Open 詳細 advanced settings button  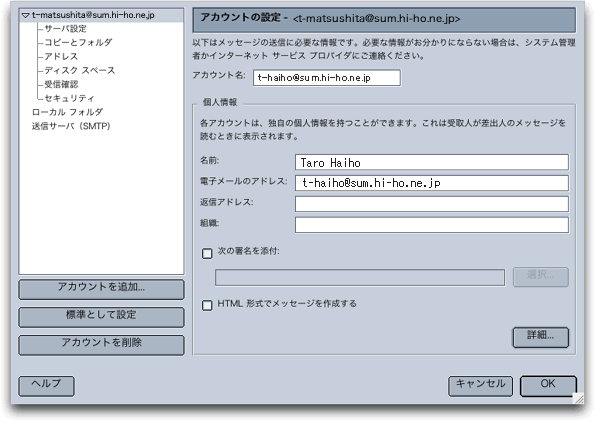click(541, 337)
